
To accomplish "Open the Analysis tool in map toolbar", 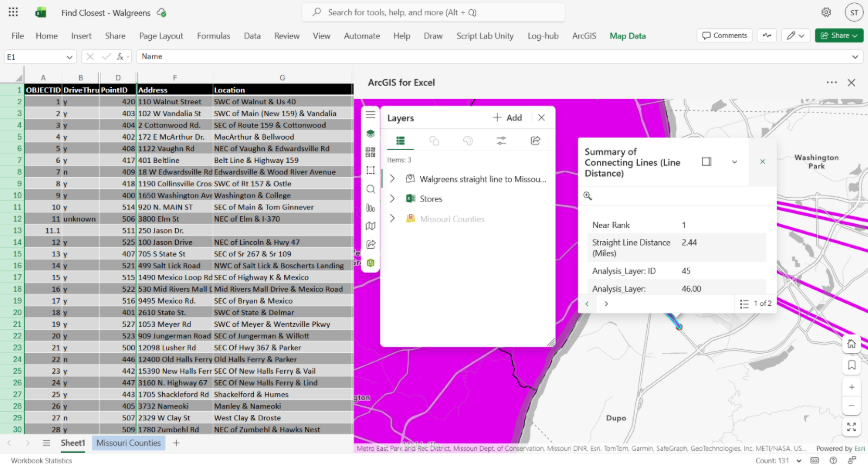I will (x=370, y=208).
